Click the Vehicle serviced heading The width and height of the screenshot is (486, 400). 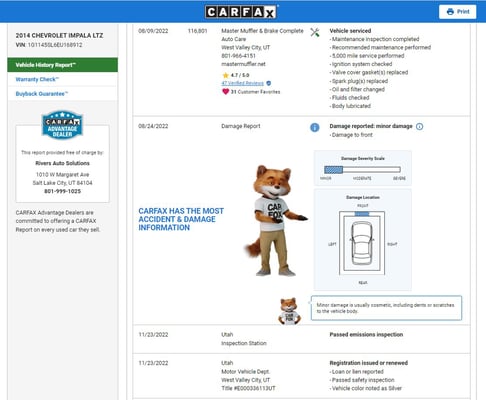click(x=350, y=31)
